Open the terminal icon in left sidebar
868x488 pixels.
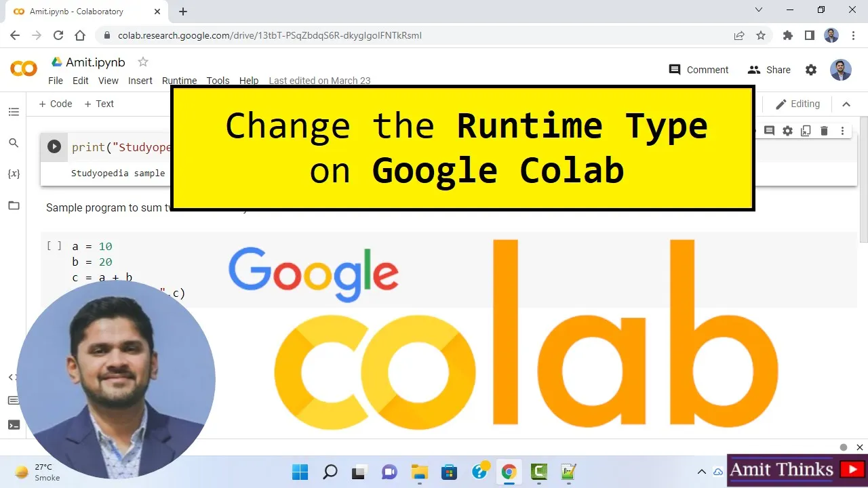point(14,425)
